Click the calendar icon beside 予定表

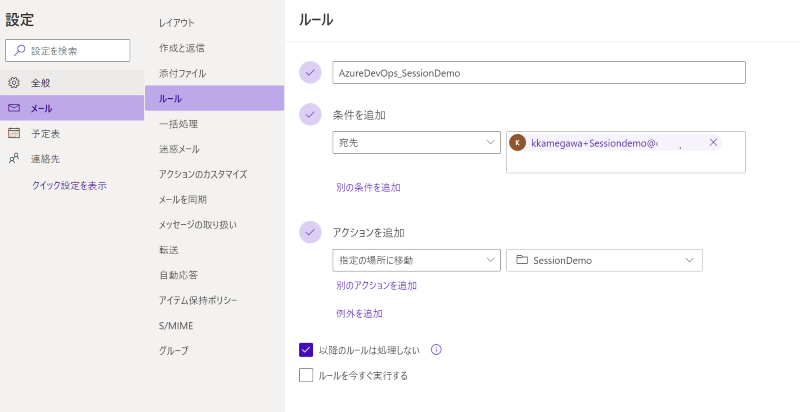14,133
